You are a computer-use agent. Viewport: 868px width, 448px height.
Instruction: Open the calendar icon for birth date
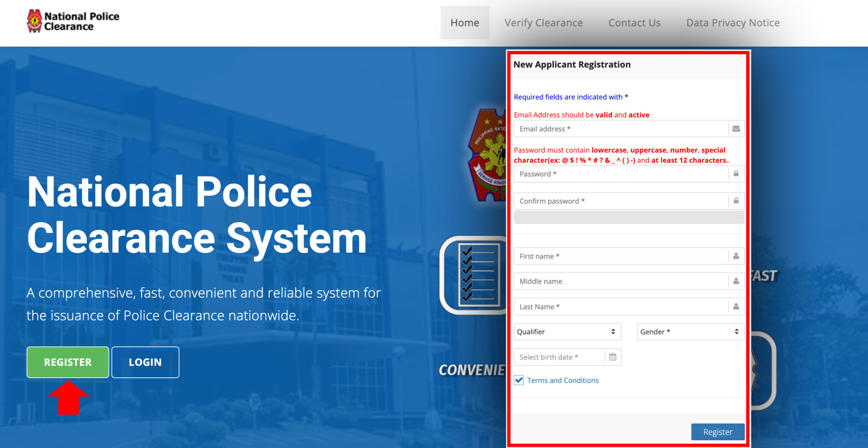click(613, 356)
